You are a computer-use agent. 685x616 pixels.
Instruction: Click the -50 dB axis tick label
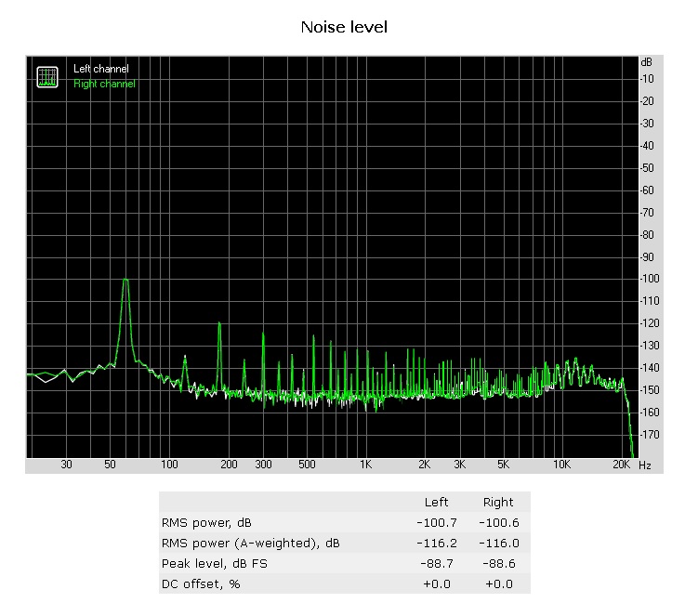647,168
